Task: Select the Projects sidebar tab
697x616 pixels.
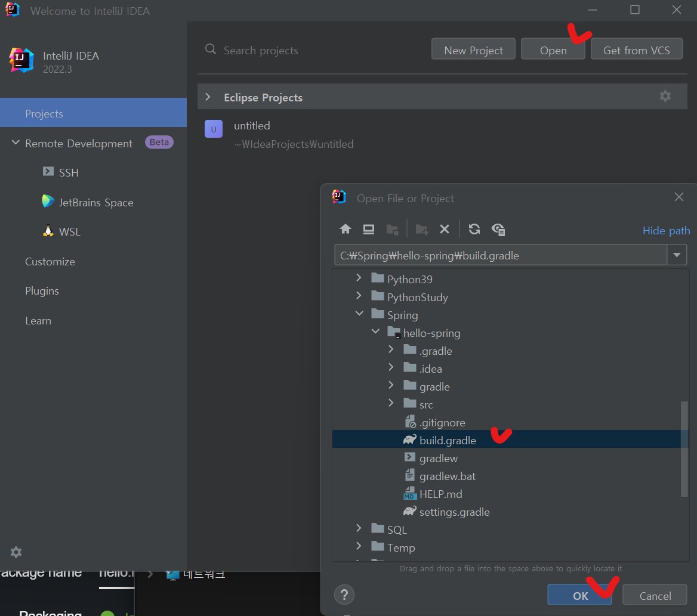Action: 93,113
